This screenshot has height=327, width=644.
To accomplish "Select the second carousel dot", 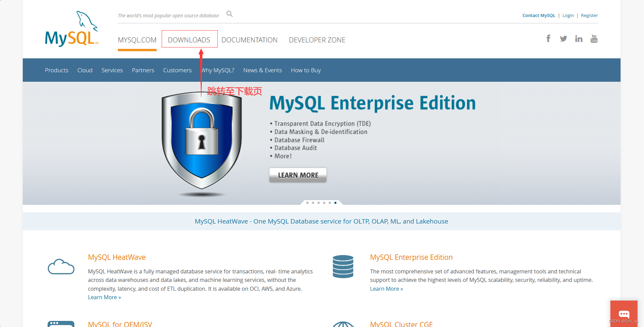I will pyautogui.click(x=313, y=203).
